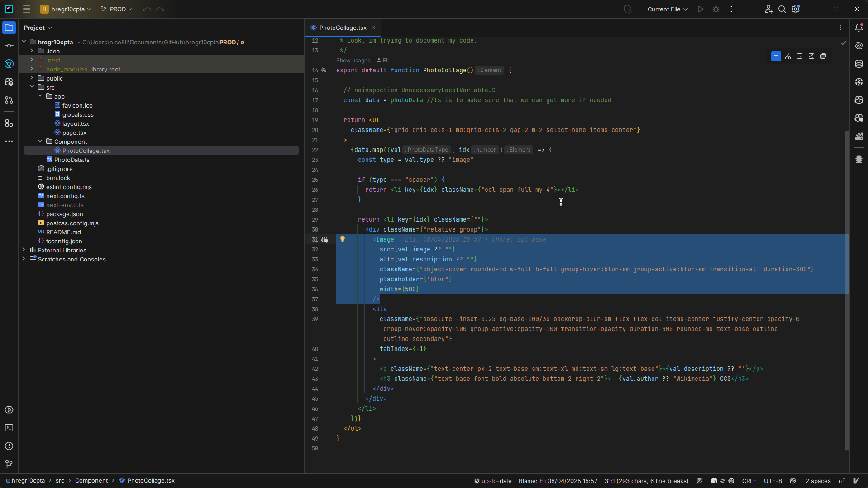Toggle the selected lines-view button in floating toolbar
This screenshot has width=868, height=488.
point(776,56)
